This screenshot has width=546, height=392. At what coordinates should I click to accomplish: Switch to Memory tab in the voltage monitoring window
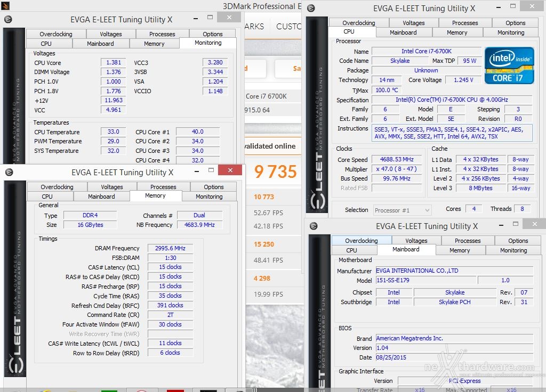pyautogui.click(x=154, y=44)
